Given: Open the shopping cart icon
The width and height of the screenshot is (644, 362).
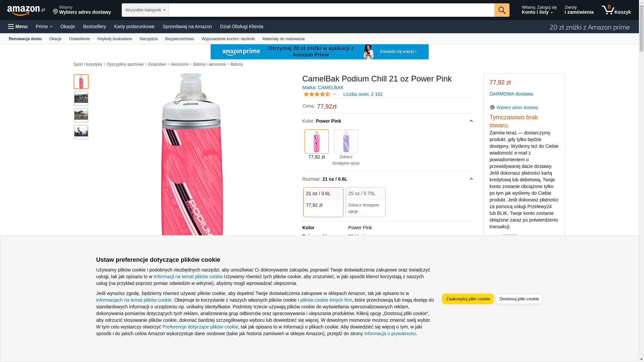Looking at the screenshot, I should click(608, 10).
